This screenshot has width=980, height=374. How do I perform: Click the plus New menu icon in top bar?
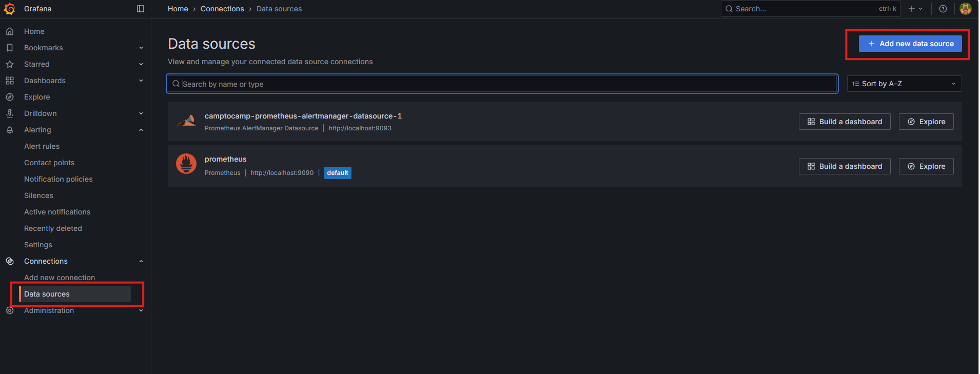pos(912,9)
